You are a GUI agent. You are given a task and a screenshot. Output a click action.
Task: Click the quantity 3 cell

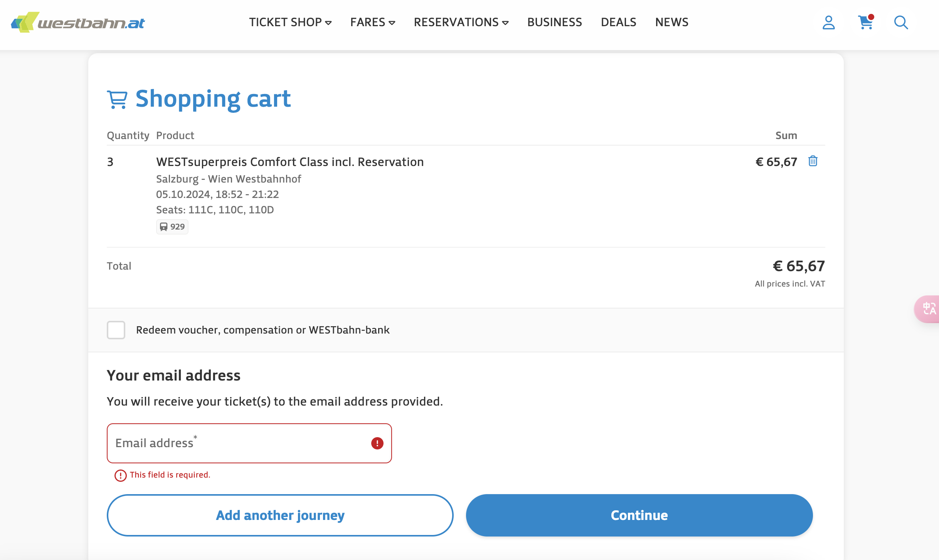coord(110,162)
